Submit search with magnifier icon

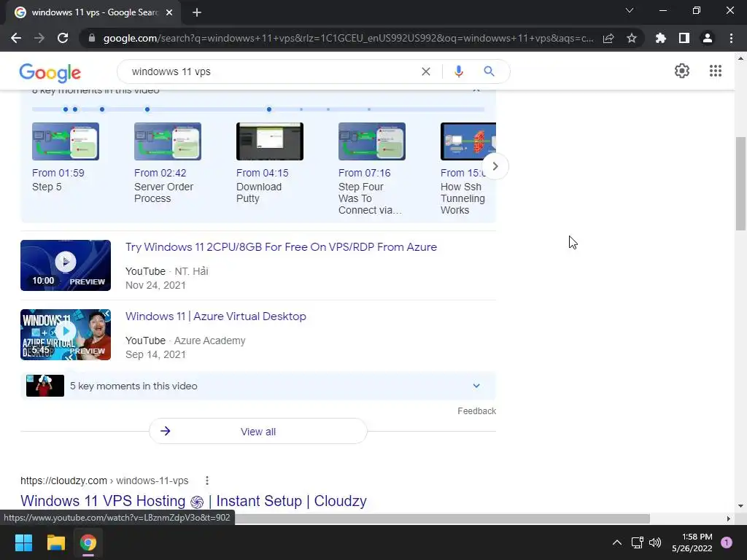[x=489, y=71]
